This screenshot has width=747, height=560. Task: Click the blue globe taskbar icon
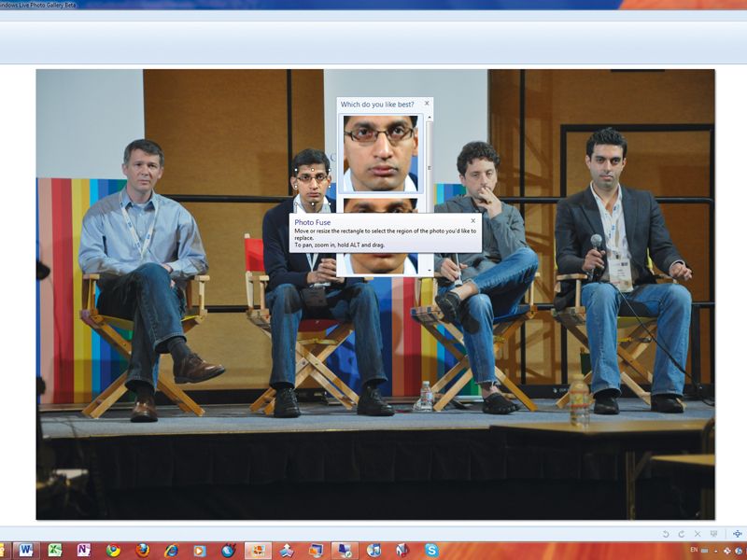[229, 551]
